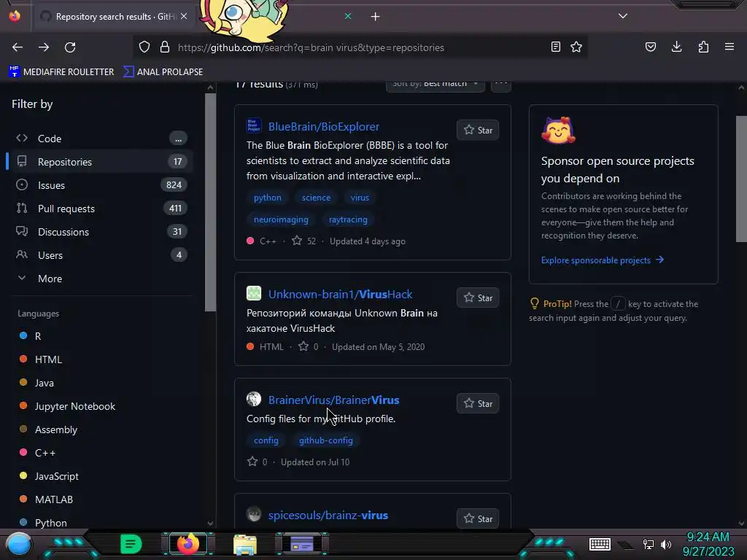747x560 pixels.
Task: Star the spicesouls/brainz-virus repository
Action: 478,518
